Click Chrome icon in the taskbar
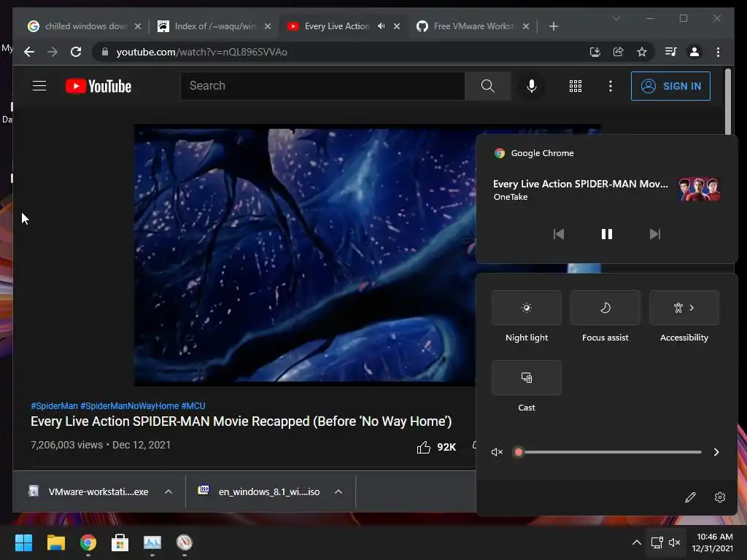The height and width of the screenshot is (560, 747). pyautogui.click(x=88, y=542)
